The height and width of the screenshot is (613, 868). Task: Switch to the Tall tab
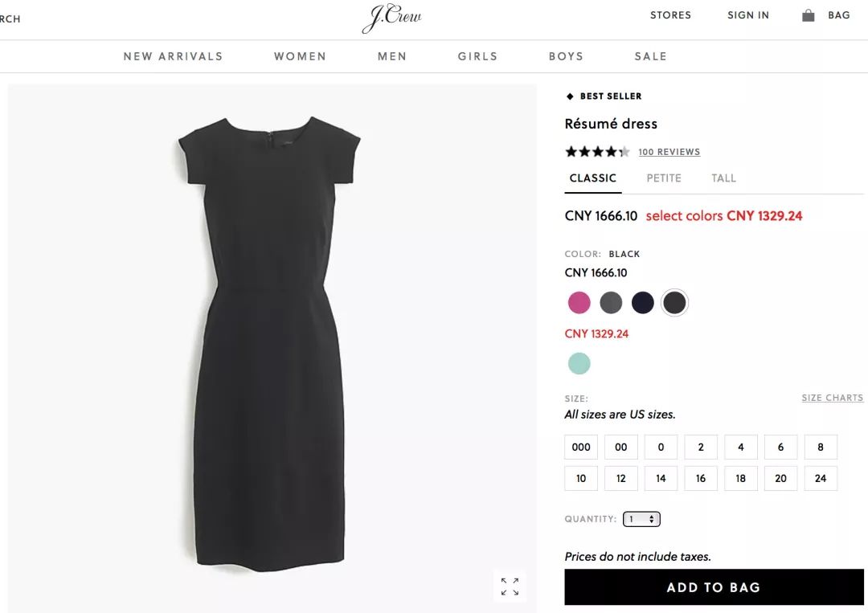click(723, 178)
